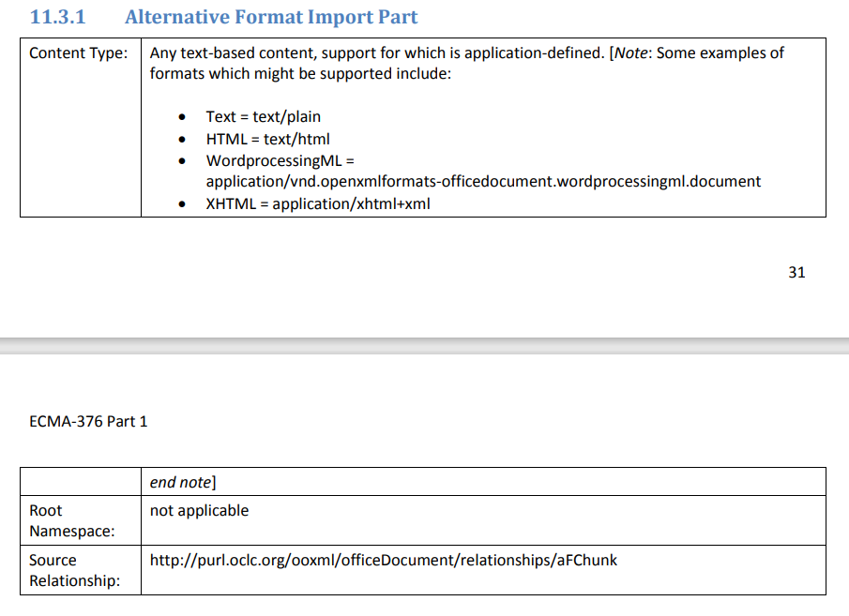This screenshot has width=849, height=616.
Task: Click page number 31
Action: coord(796,273)
